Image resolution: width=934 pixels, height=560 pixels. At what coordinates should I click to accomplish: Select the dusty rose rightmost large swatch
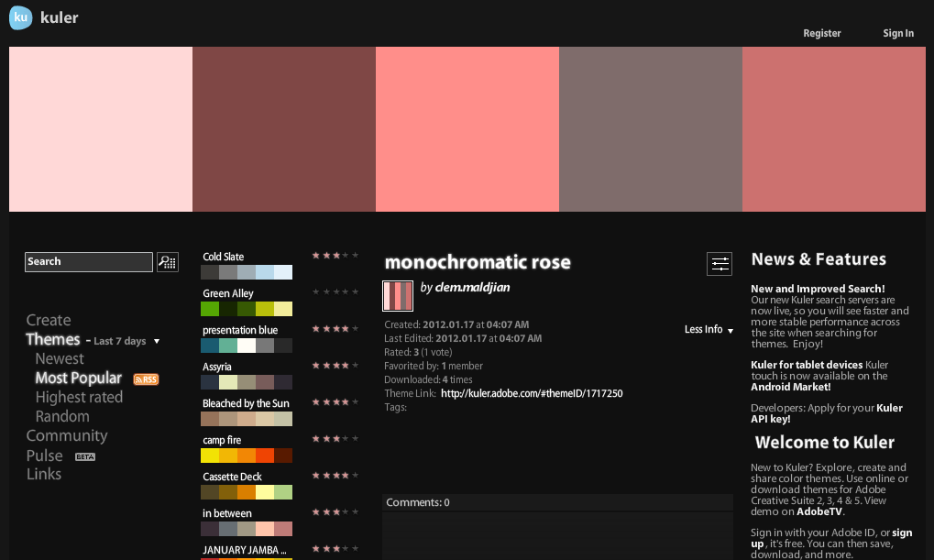tap(834, 129)
